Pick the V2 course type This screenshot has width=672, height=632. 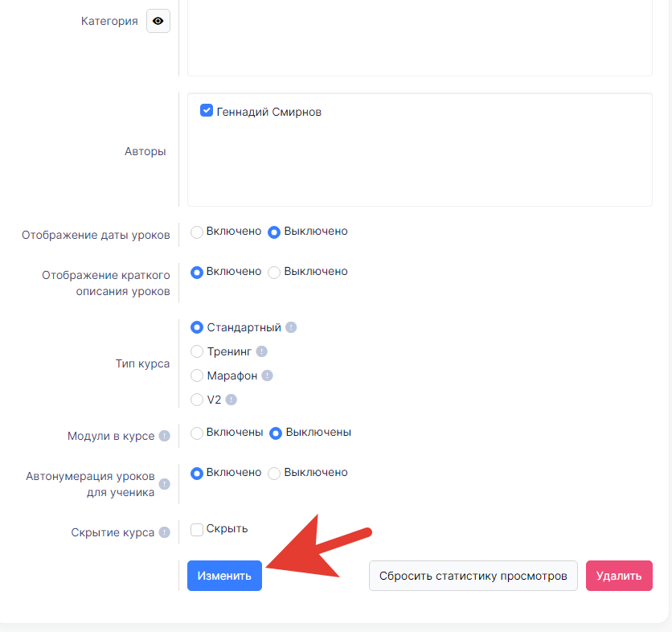pyautogui.click(x=197, y=400)
